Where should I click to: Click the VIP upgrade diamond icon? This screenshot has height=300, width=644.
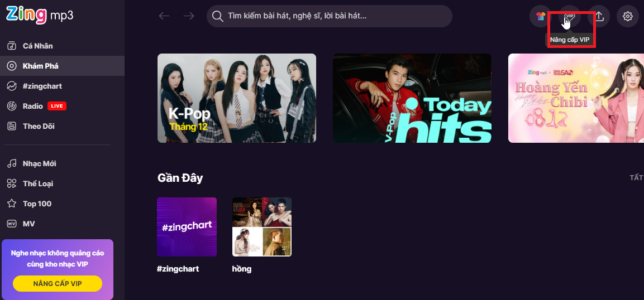pos(570,16)
